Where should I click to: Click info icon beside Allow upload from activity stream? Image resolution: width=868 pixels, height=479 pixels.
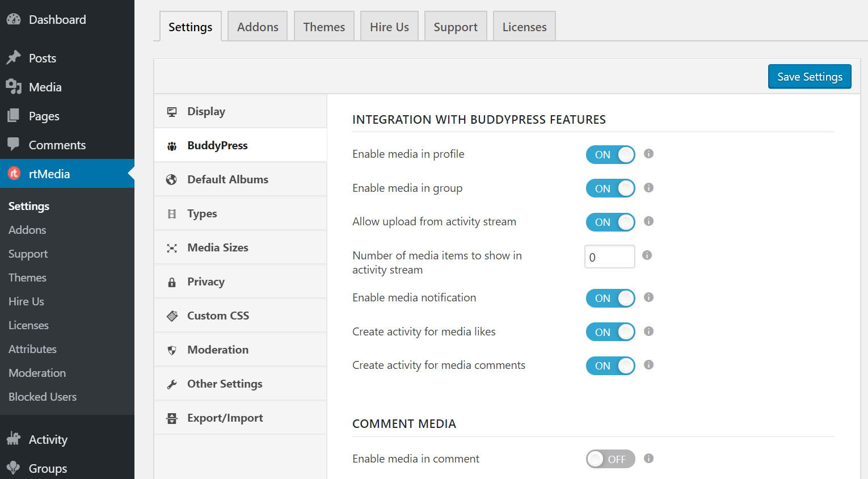pyautogui.click(x=648, y=222)
